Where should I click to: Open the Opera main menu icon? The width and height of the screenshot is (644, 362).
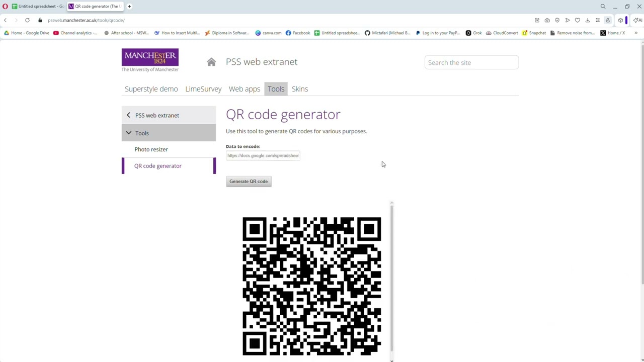tap(5, 7)
